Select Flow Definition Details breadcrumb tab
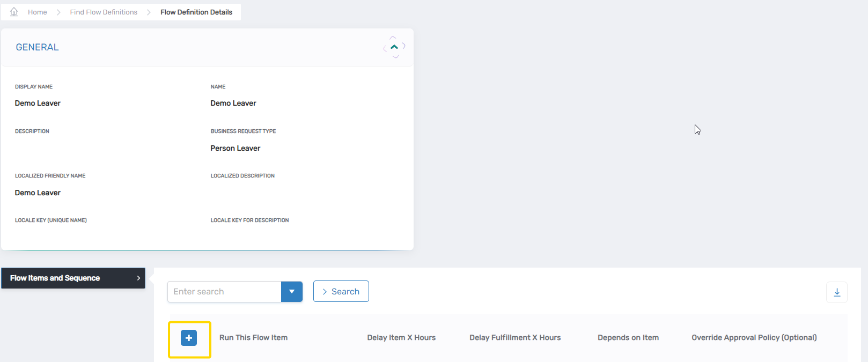The image size is (868, 362). pyautogui.click(x=196, y=12)
